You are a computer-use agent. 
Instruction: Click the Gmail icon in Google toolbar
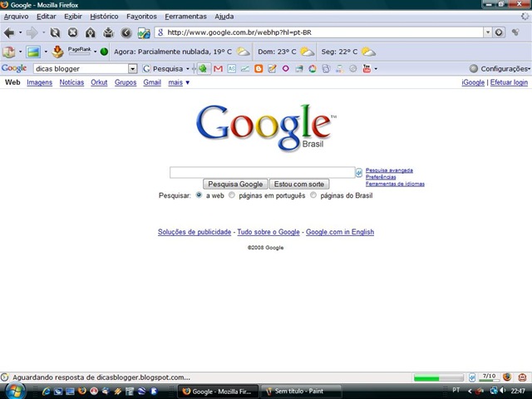(218, 68)
